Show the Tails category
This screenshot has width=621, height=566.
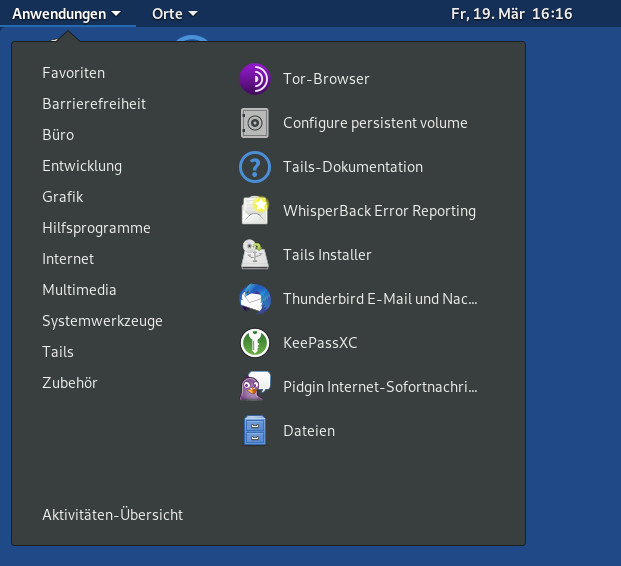click(58, 352)
